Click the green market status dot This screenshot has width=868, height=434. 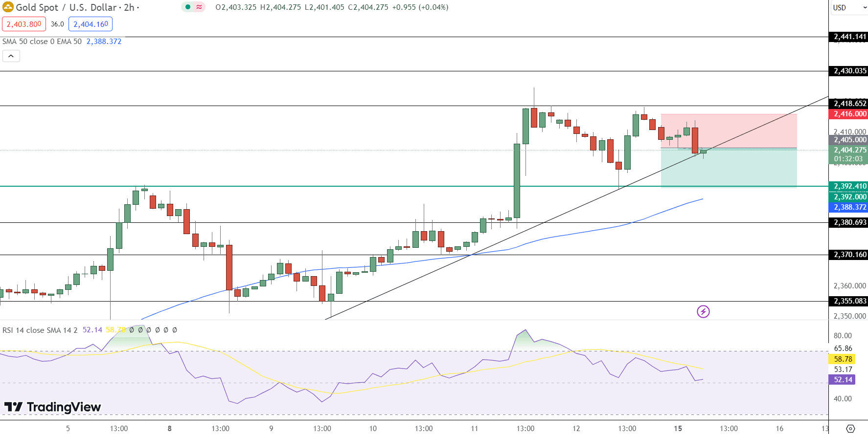coord(188,7)
